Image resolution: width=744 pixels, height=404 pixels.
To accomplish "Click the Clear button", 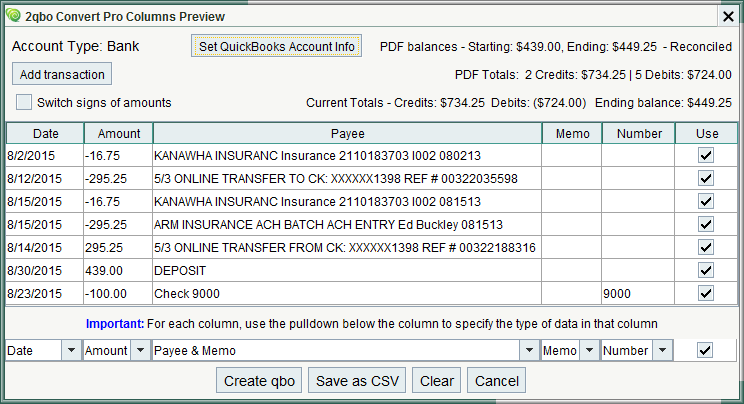I will click(437, 380).
